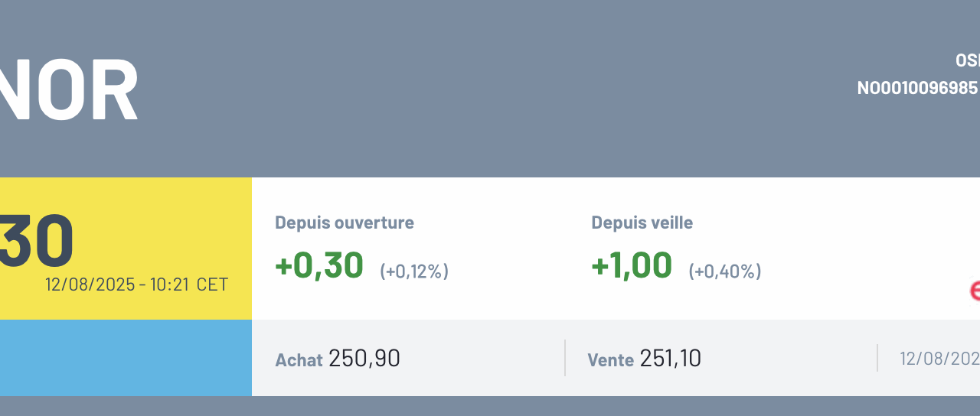The width and height of the screenshot is (980, 416).
Task: Click the Depuis ouverture label
Action: point(345,223)
